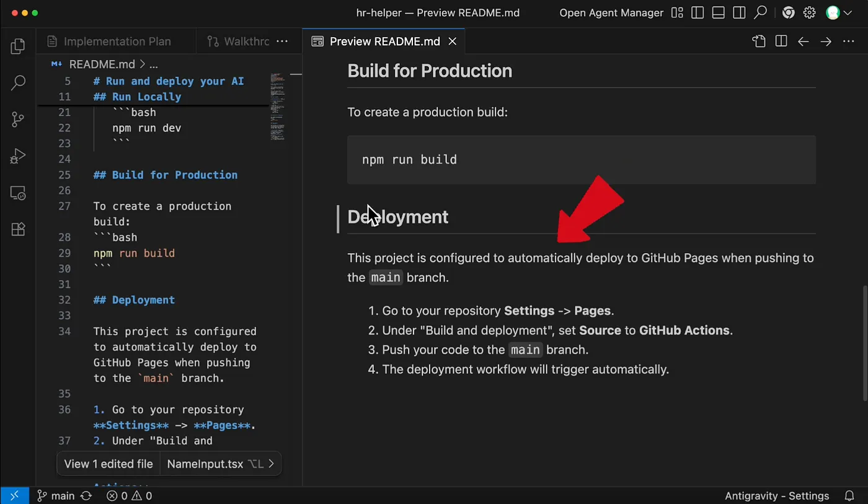Close the Preview README.md tab
The height and width of the screenshot is (504, 868).
[453, 42]
